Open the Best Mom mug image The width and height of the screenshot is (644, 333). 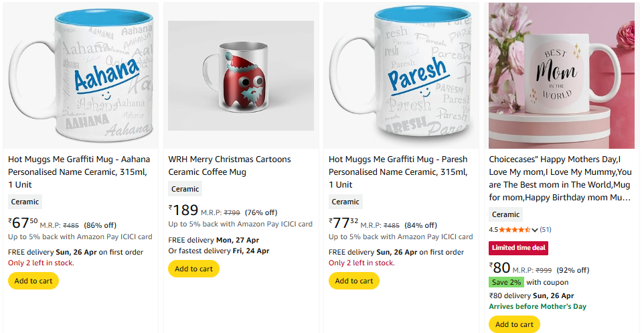562,75
